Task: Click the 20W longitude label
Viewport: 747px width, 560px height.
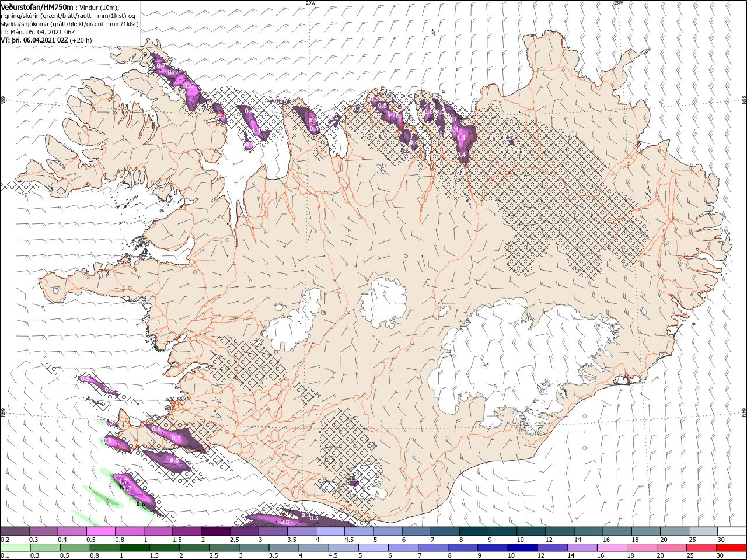Action: (x=310, y=3)
